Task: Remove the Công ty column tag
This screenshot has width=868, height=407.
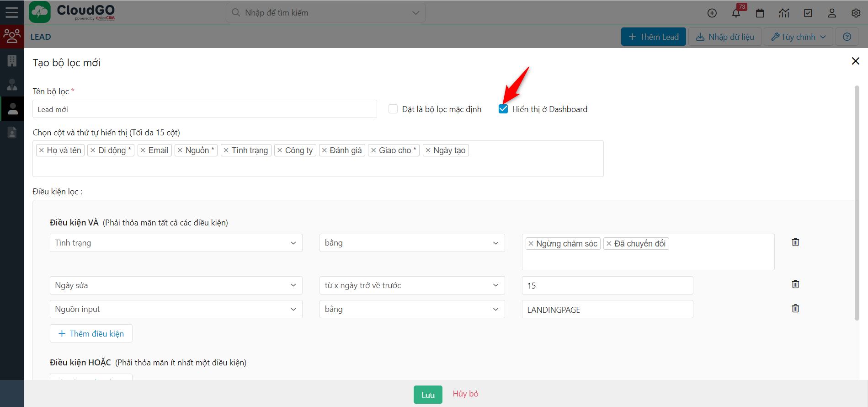Action: (x=280, y=150)
